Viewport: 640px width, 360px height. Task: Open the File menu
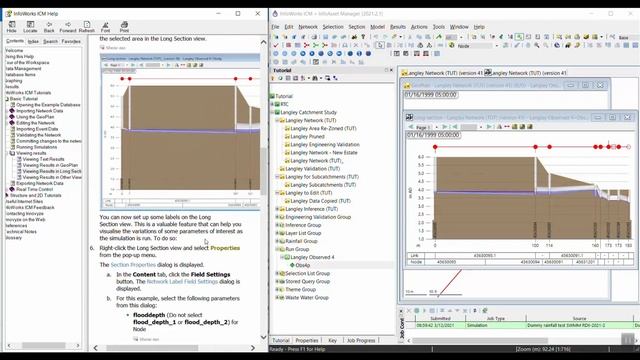(x=276, y=27)
